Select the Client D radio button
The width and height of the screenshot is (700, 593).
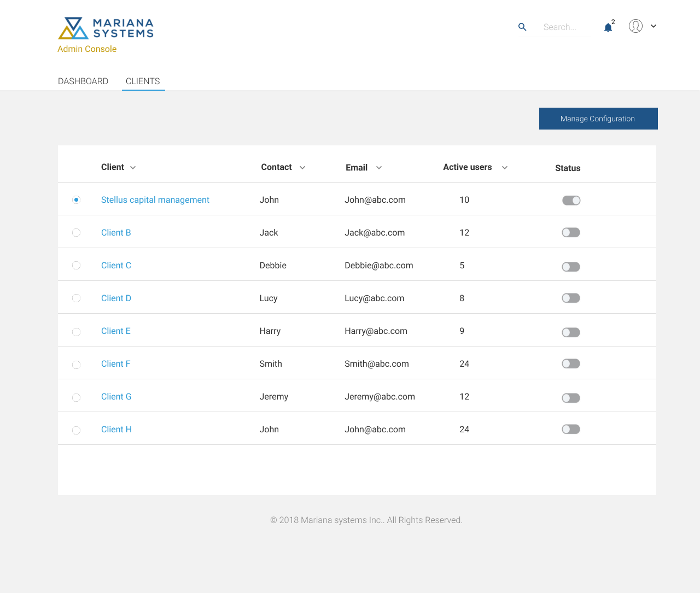[x=76, y=298]
